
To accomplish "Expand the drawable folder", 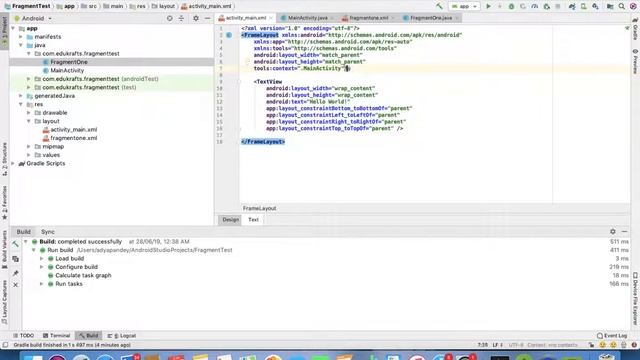I will [x=29, y=113].
